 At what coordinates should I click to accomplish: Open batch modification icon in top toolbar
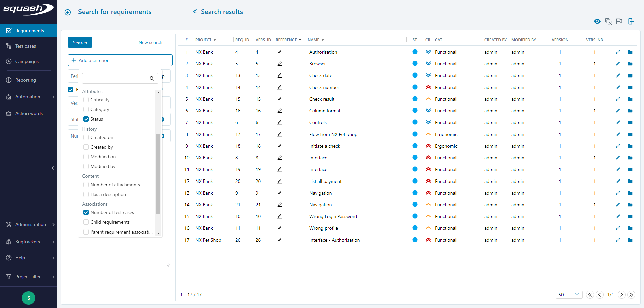point(609,21)
